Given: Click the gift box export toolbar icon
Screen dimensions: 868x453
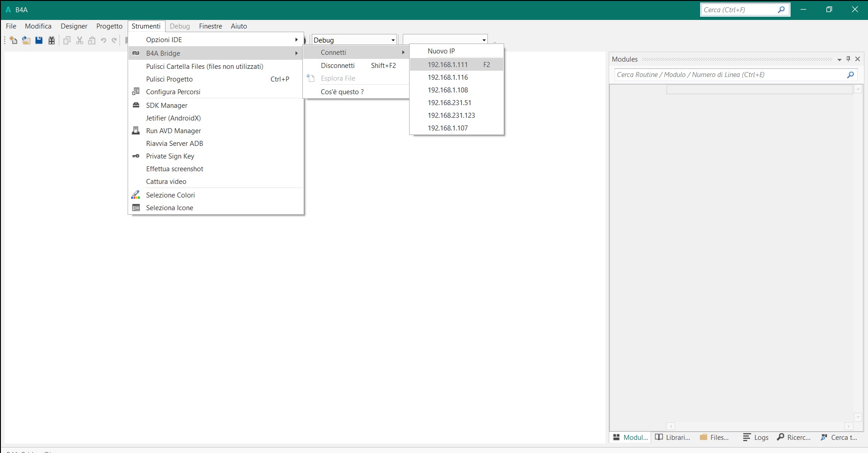Looking at the screenshot, I should pos(52,40).
